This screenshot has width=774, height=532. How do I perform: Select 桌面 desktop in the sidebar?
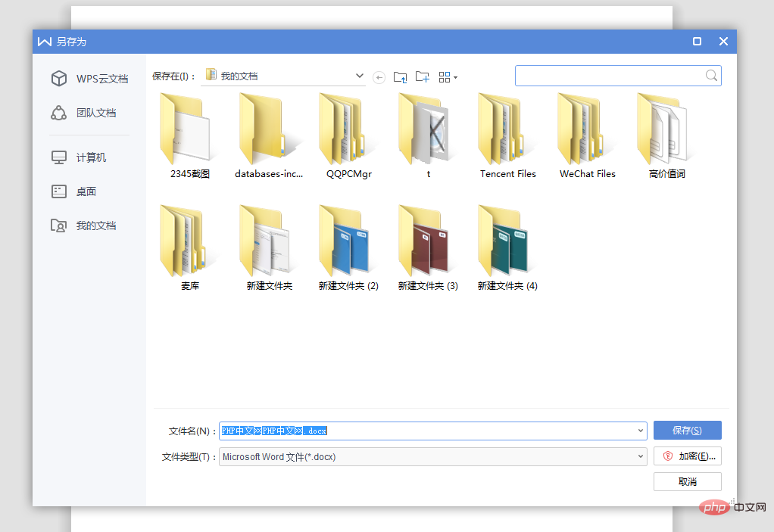[x=73, y=191]
